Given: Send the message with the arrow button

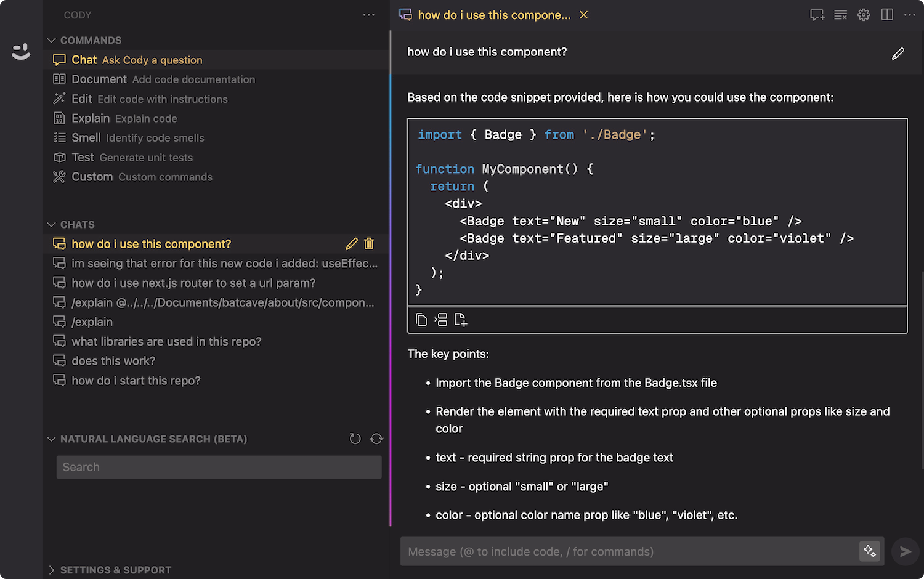Looking at the screenshot, I should tap(905, 551).
